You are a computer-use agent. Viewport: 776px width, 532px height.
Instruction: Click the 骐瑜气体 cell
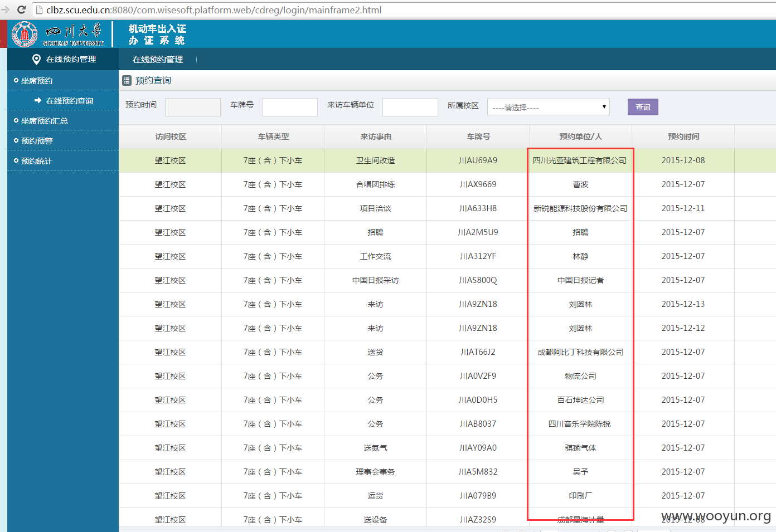coord(581,448)
